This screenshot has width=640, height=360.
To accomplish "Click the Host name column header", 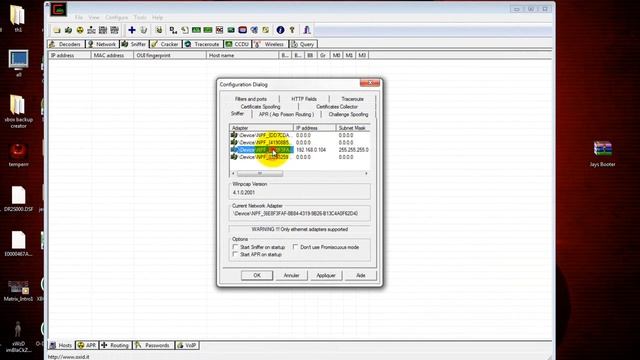I will pyautogui.click(x=242, y=55).
